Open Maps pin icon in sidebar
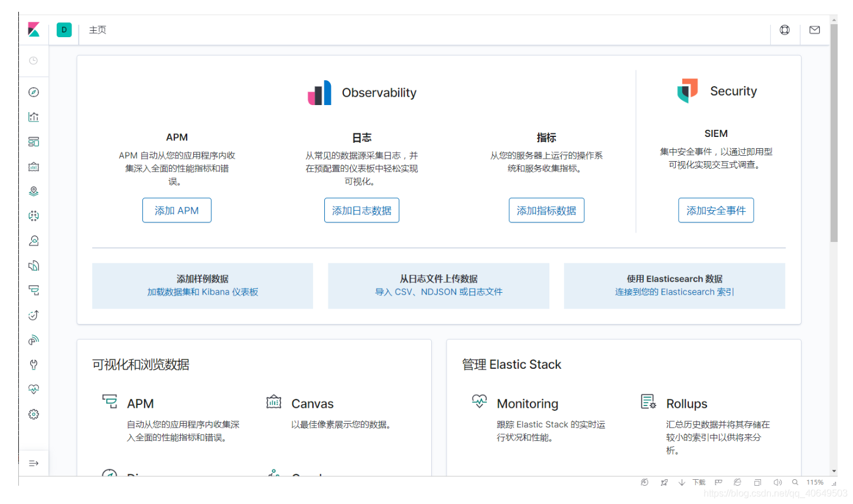The width and height of the screenshot is (853, 504). tap(34, 191)
